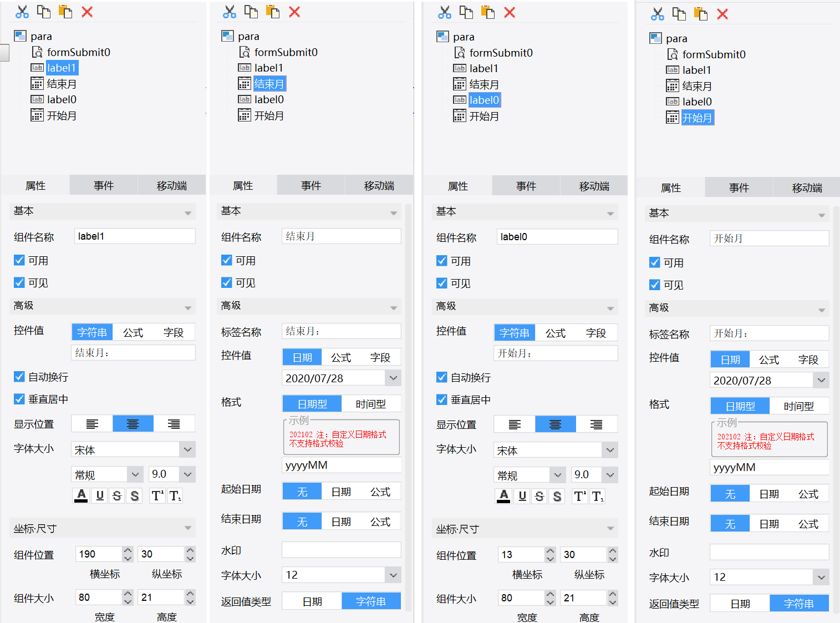Viewport: 840px width, 623px height.
Task: Switch to 事件 tab in label1 panel
Action: tap(104, 185)
